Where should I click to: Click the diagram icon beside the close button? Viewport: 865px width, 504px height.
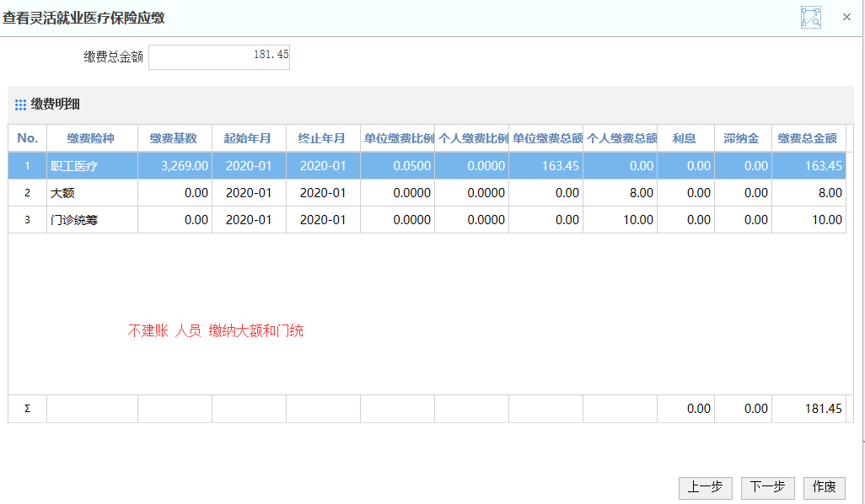click(x=811, y=17)
